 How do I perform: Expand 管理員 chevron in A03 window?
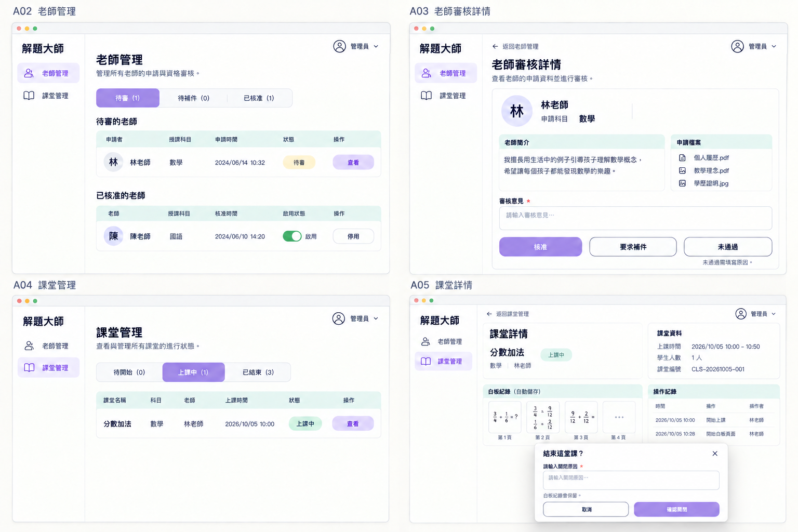[774, 46]
